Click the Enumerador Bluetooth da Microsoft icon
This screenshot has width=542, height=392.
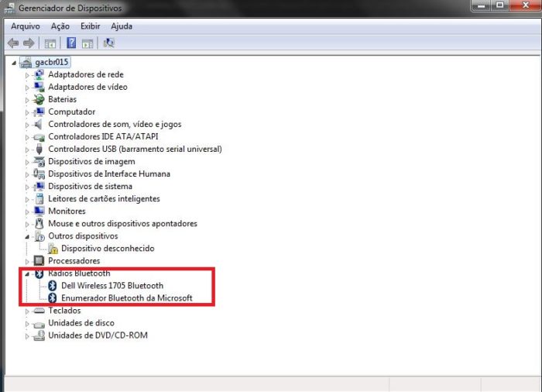tap(52, 298)
